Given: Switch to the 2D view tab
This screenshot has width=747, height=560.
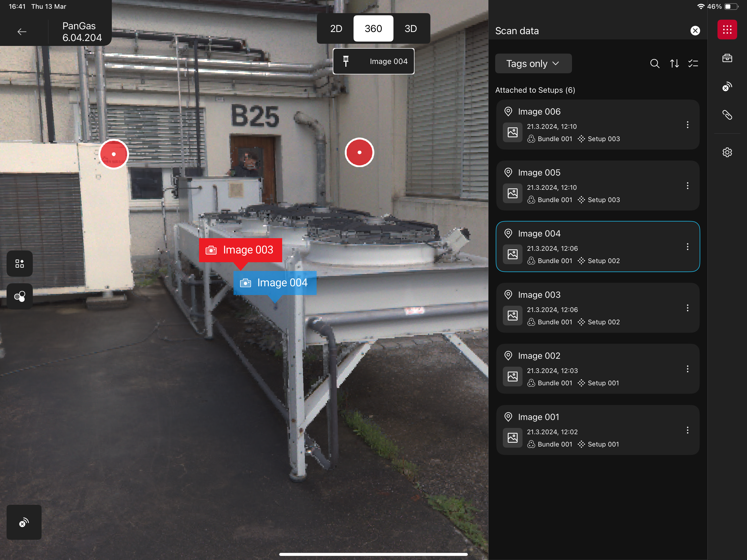Looking at the screenshot, I should (336, 29).
